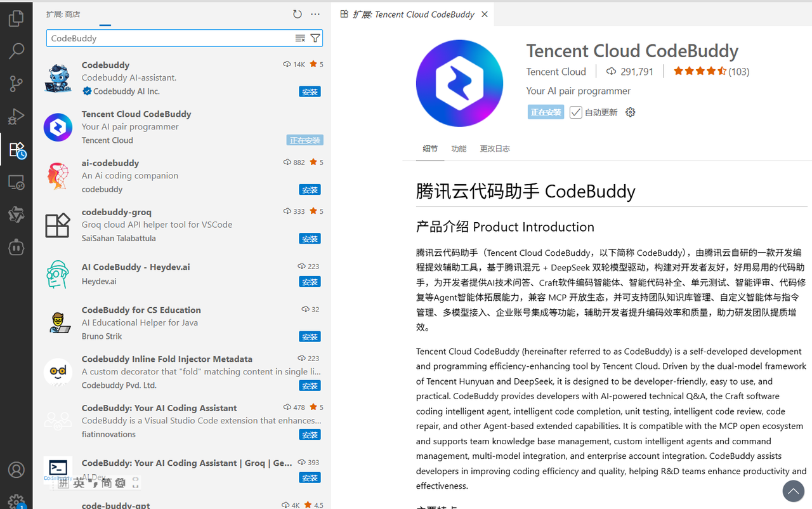
Task: Install AI CodeBuddy - Heydev.ai extension
Action: pos(310,281)
